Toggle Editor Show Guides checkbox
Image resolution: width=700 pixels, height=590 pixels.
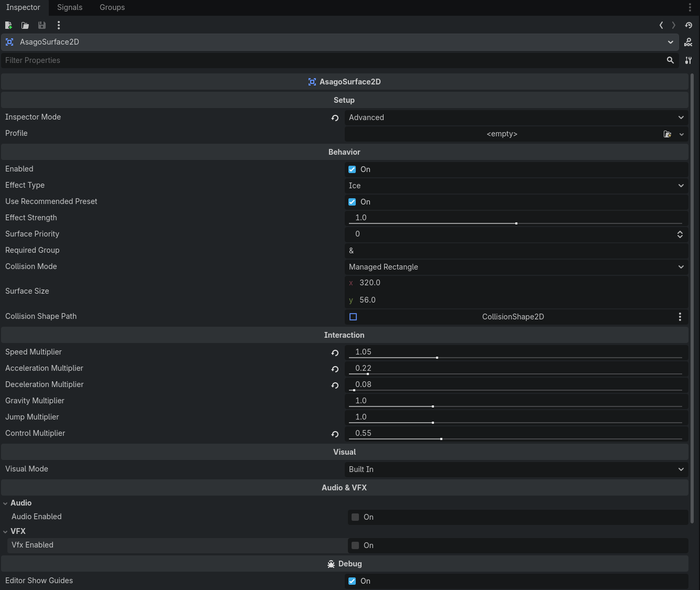[352, 581]
